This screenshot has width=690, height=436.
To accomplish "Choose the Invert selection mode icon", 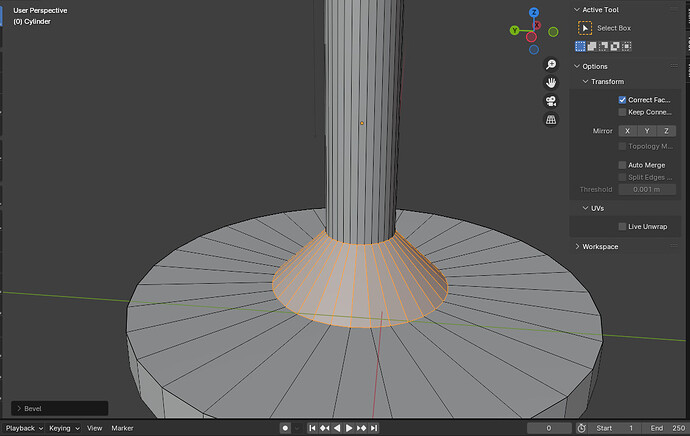I will coord(615,46).
